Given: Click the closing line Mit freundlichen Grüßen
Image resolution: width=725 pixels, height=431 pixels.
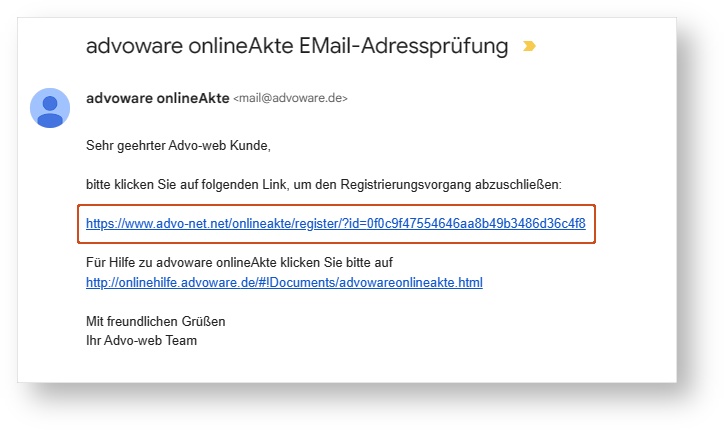Looking at the screenshot, I should click(x=156, y=321).
